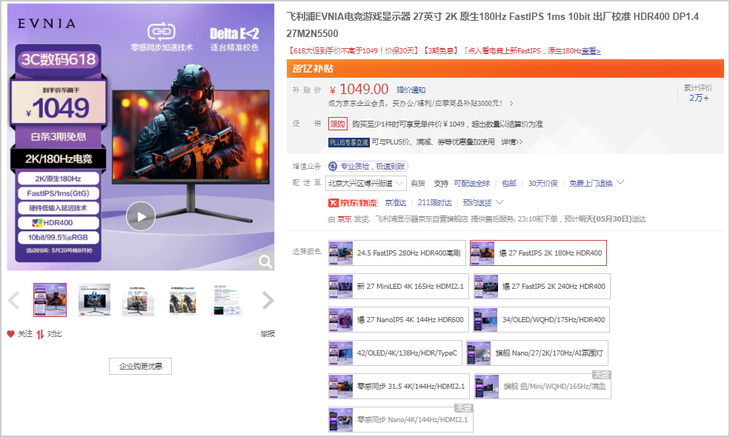Select 旗舰 Nano/27/2K/170Hz option

pyautogui.click(x=537, y=353)
